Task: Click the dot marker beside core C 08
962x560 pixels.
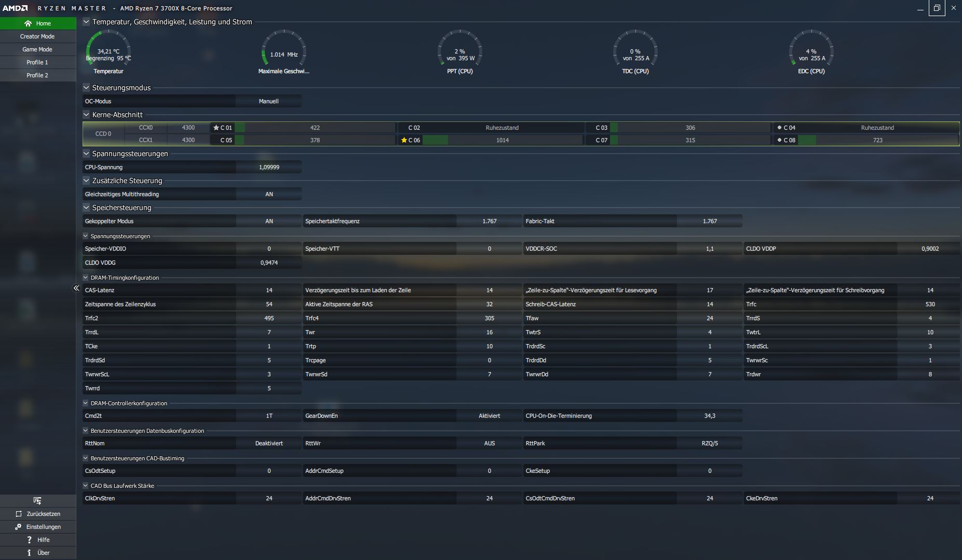Action: coord(779,140)
